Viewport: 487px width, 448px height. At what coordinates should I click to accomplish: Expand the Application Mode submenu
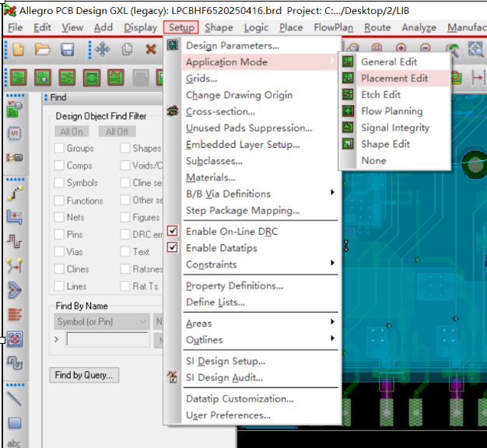[x=260, y=61]
